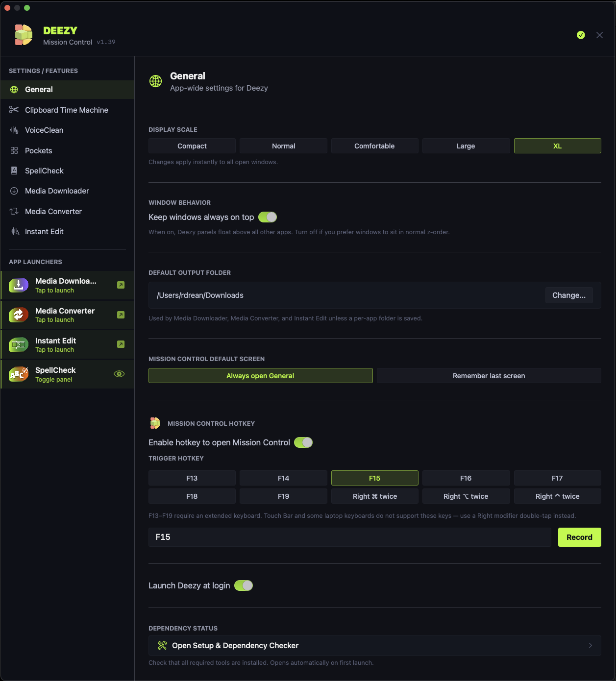Choose Right Command twice hotkey

coord(374,496)
